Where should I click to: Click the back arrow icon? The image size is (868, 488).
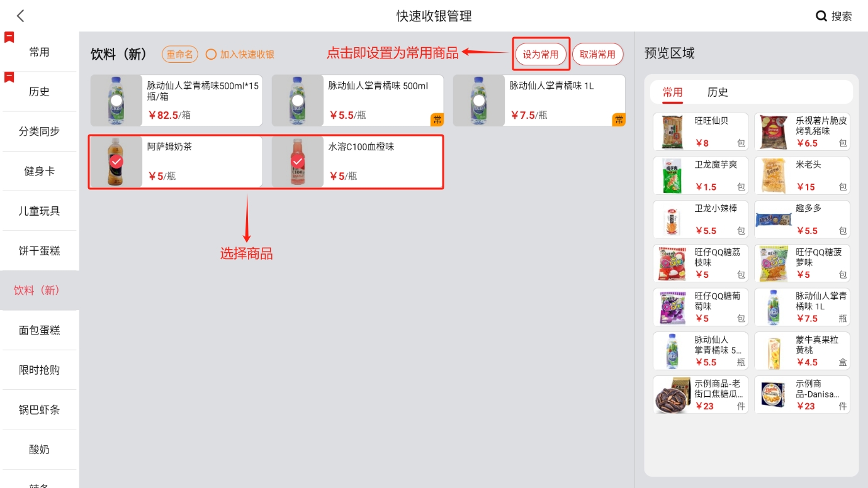pos(21,16)
